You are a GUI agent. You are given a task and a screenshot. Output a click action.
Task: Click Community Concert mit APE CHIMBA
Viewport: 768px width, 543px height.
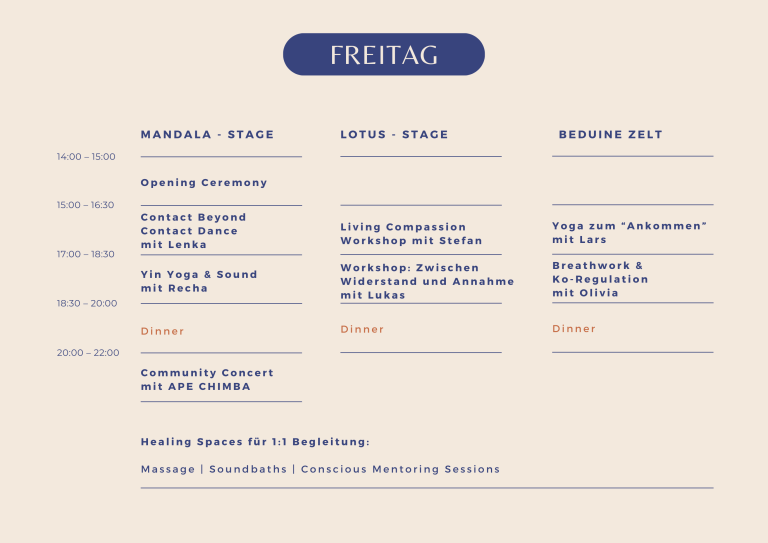207,379
